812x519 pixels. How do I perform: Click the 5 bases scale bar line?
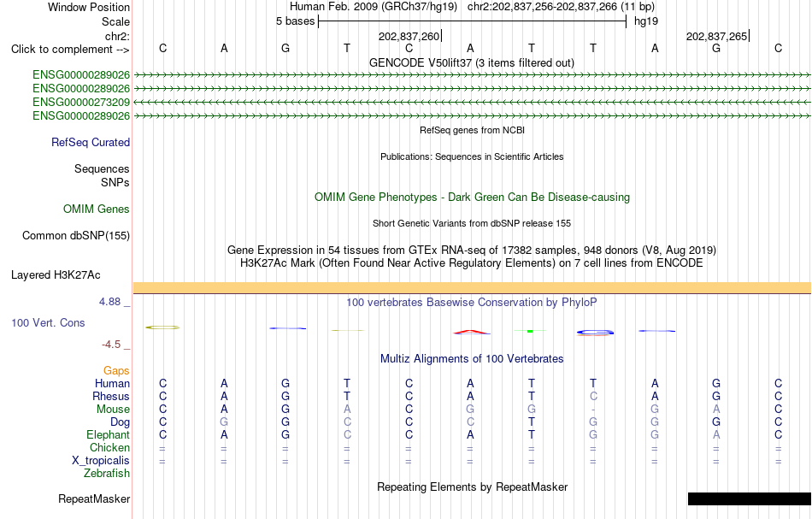point(473,21)
